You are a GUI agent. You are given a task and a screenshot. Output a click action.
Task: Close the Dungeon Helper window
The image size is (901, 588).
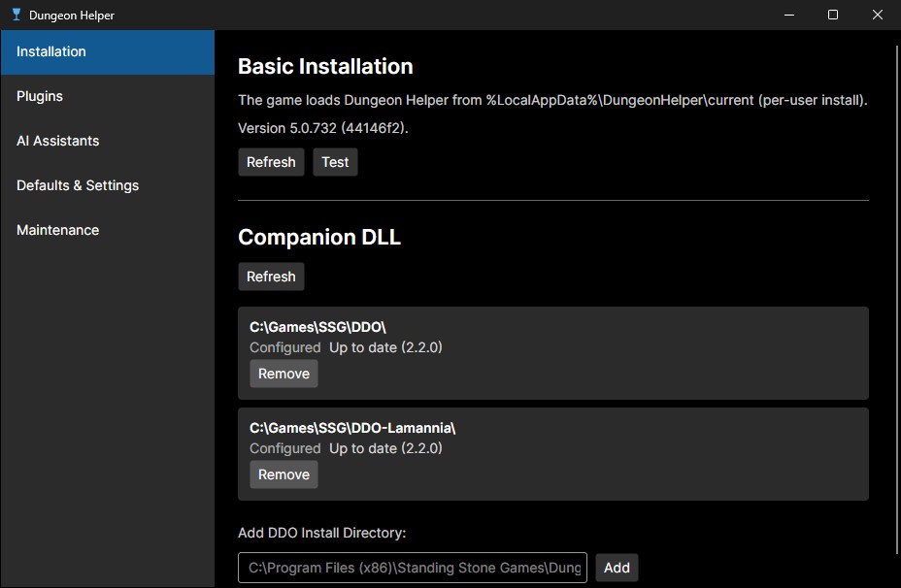(x=877, y=15)
